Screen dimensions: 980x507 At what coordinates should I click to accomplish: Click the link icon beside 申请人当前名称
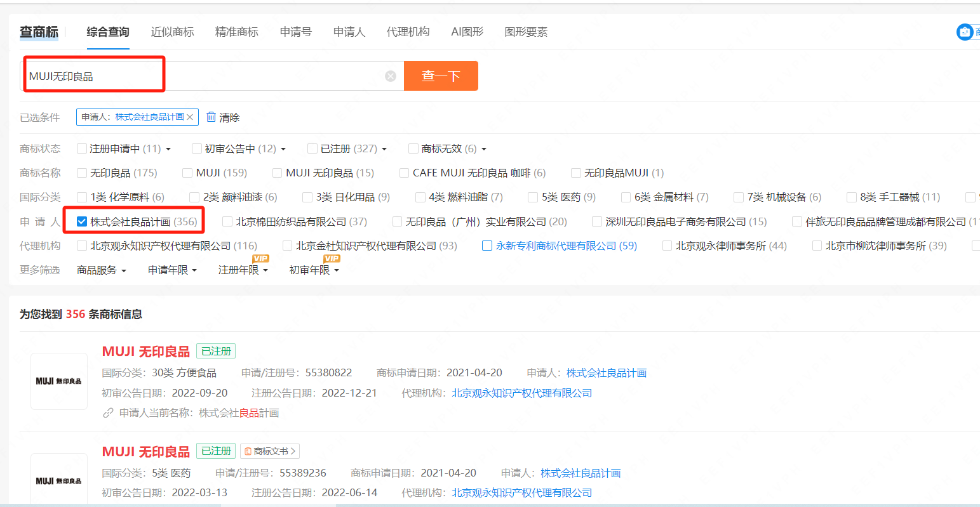pos(108,413)
